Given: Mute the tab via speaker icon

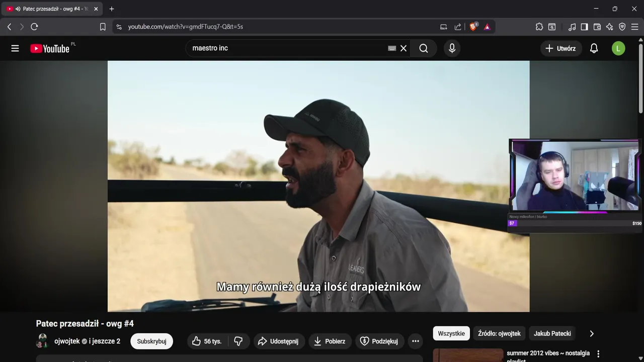Looking at the screenshot, I should pos(18,9).
